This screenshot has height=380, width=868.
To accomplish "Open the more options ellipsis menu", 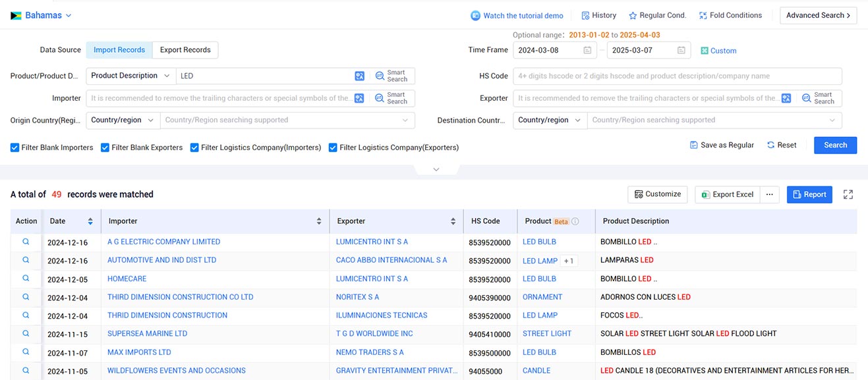I will pyautogui.click(x=770, y=194).
